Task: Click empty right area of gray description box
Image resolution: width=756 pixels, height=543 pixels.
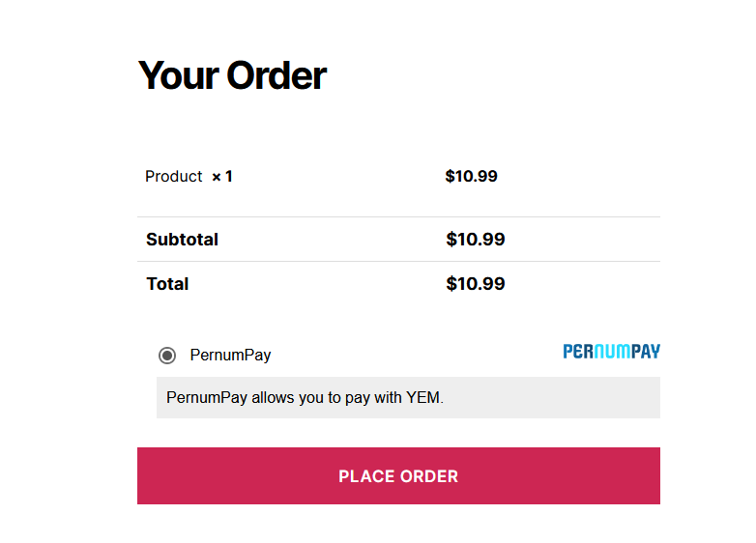Action: click(555, 397)
